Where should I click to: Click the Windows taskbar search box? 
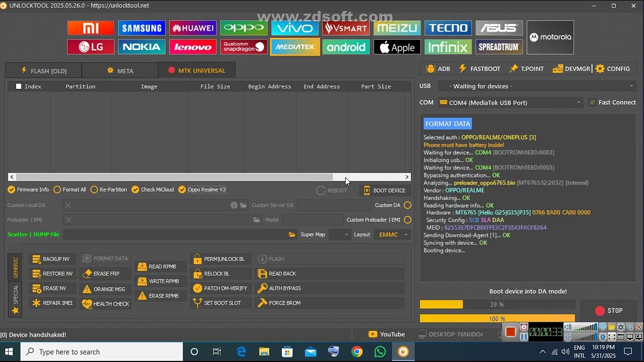(x=102, y=351)
